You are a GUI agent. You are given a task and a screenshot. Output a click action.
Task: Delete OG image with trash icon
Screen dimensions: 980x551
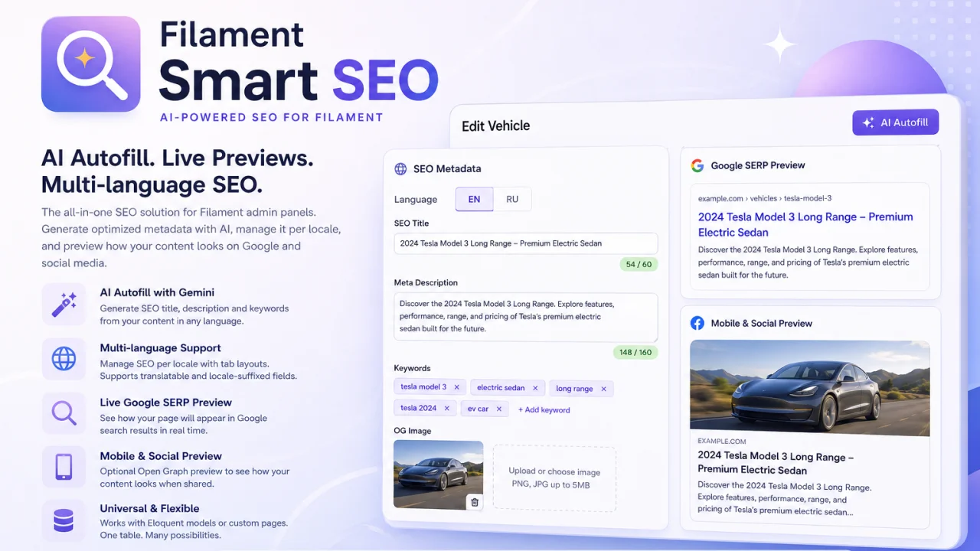[x=475, y=502]
